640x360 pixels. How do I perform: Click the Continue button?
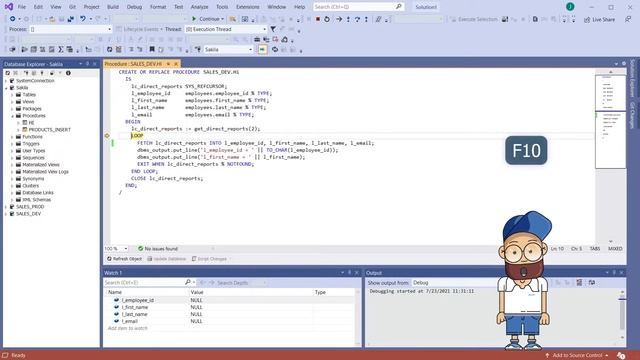click(x=205, y=19)
